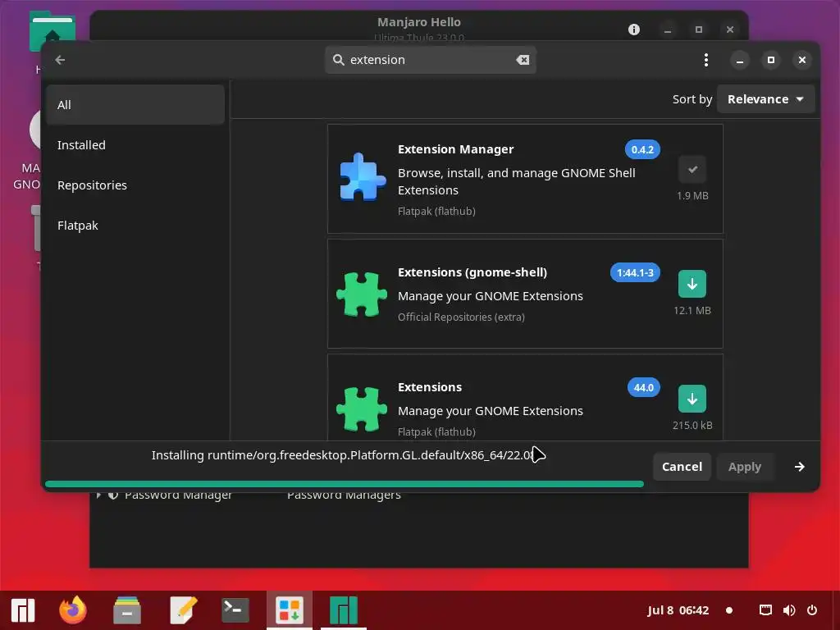Launch the terminal from the taskbar

235,610
